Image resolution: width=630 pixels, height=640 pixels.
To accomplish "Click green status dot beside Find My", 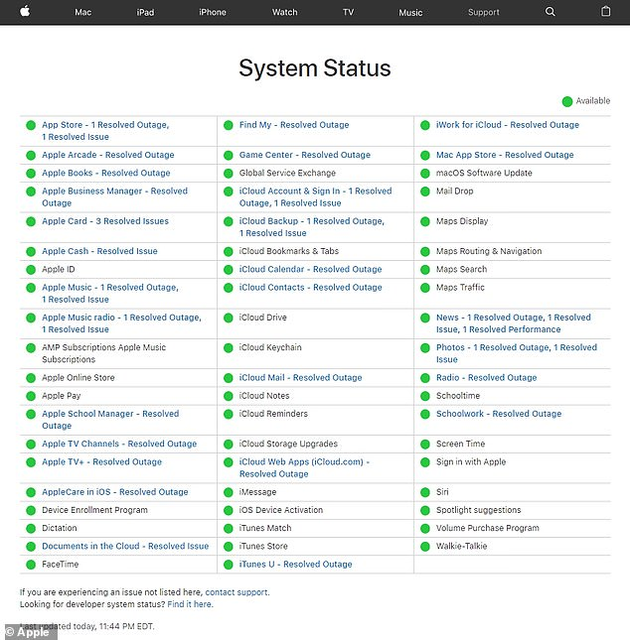I will (x=228, y=125).
